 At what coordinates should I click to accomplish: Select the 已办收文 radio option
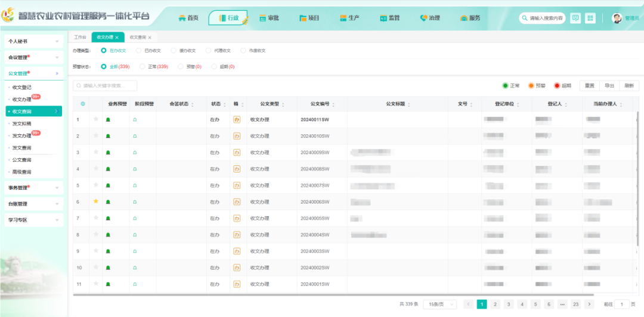[x=139, y=51]
